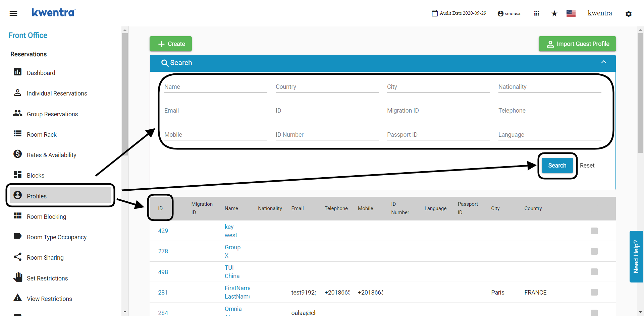Screen dimensions: 644x316
Task: Click the Room Type Occupancy tag icon
Action: tap(17, 236)
